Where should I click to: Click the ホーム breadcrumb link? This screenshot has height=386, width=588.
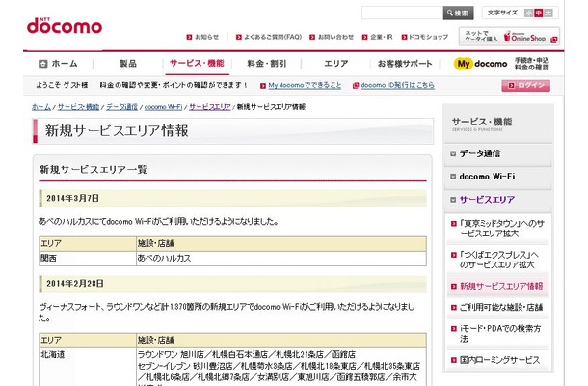coord(41,107)
